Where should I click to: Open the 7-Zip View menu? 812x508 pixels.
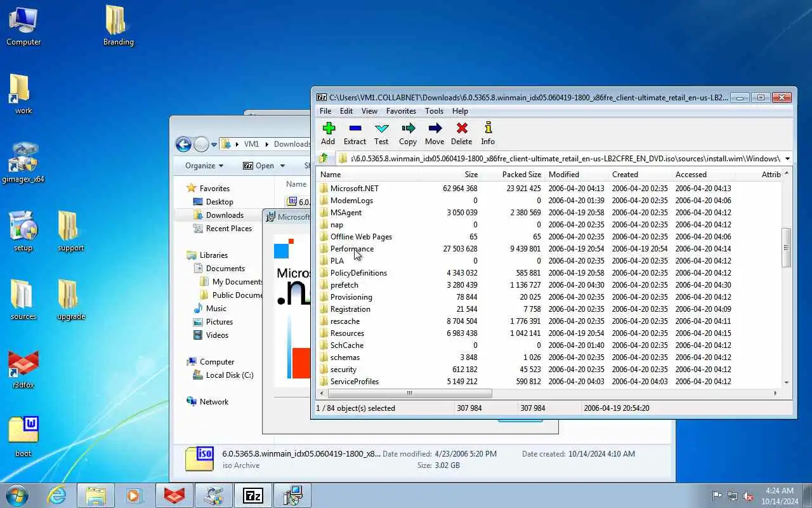369,110
